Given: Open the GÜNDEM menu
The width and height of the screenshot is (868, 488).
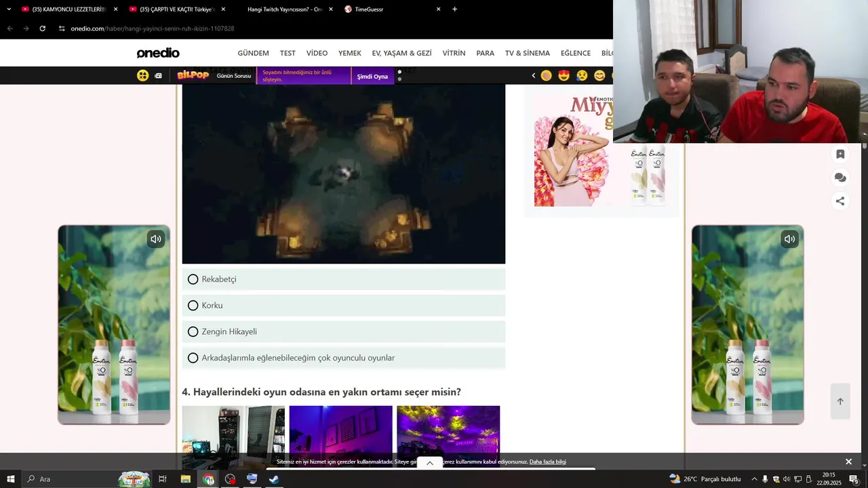Looking at the screenshot, I should [253, 53].
